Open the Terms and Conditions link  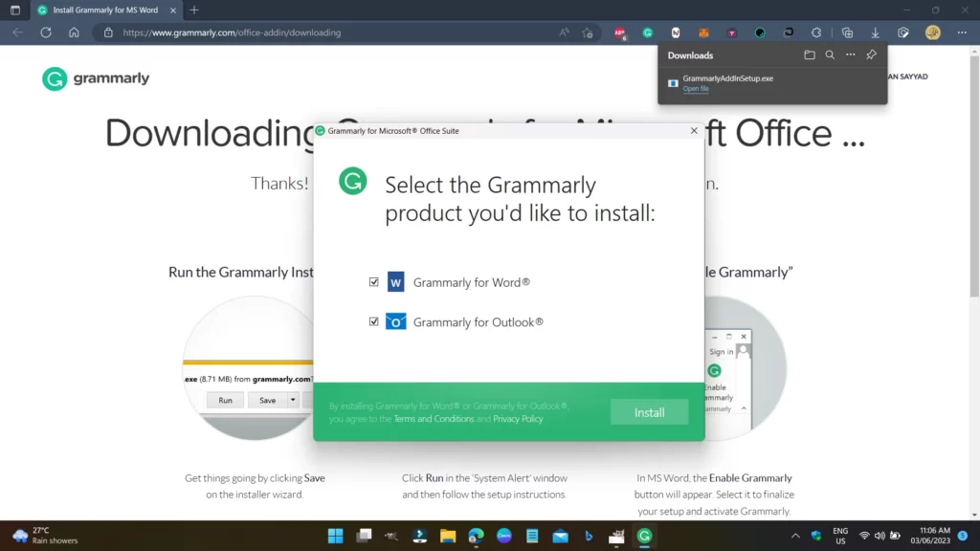click(434, 419)
